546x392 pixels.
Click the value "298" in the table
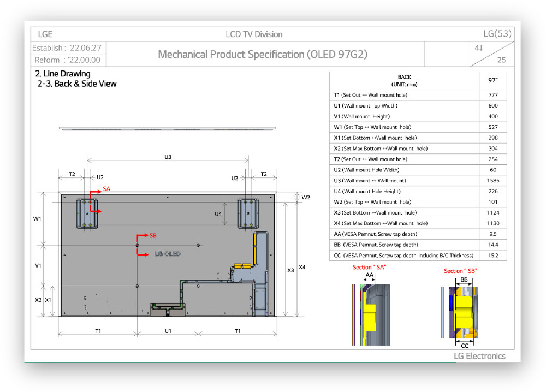pyautogui.click(x=492, y=138)
